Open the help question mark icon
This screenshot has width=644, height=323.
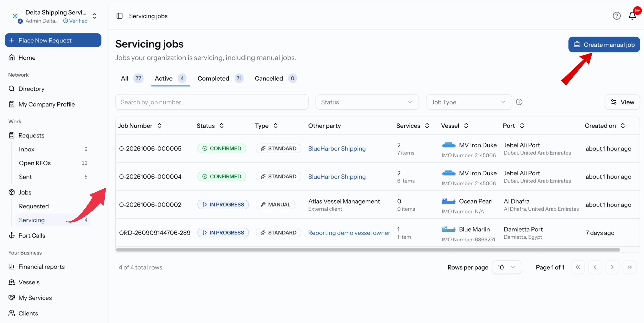(x=617, y=16)
